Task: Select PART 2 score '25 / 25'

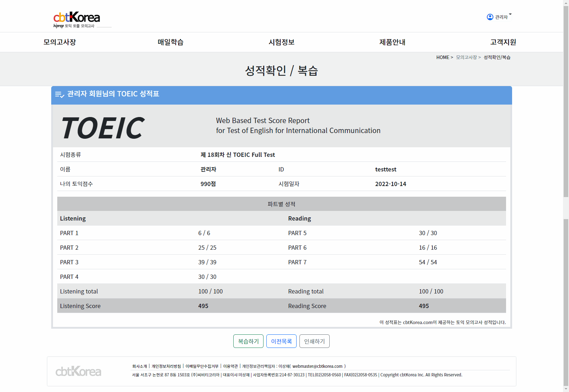Action: point(207,248)
